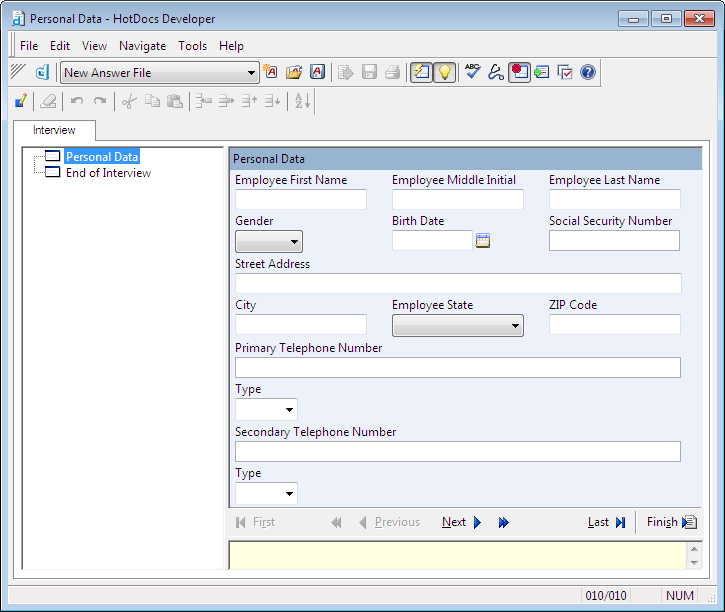The height and width of the screenshot is (612, 725).
Task: Click the redo arrow
Action: [x=100, y=101]
